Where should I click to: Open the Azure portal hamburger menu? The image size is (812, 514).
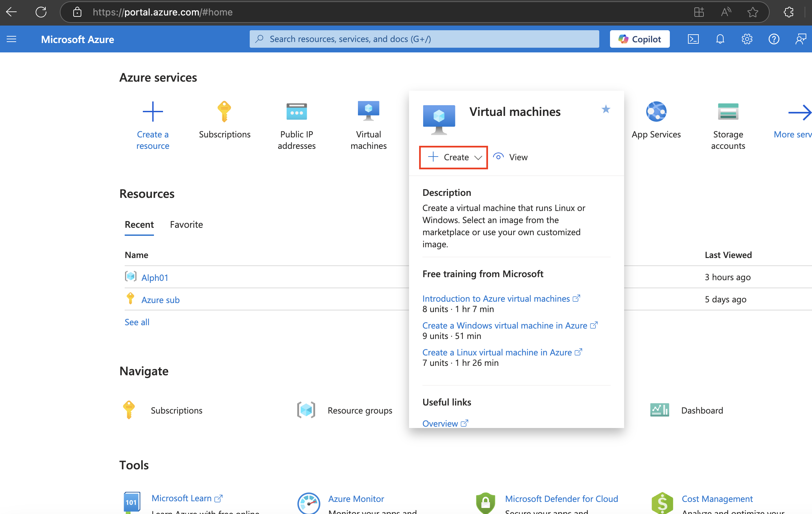11,39
